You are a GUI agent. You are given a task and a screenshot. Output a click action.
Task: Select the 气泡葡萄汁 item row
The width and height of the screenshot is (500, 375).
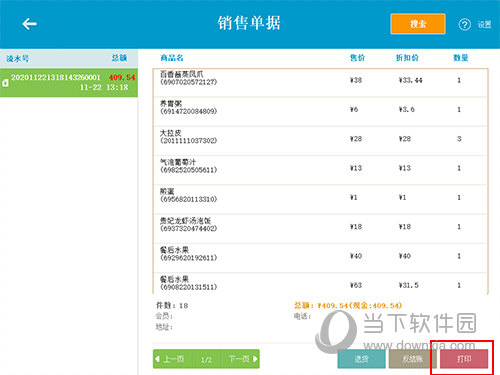[320, 170]
